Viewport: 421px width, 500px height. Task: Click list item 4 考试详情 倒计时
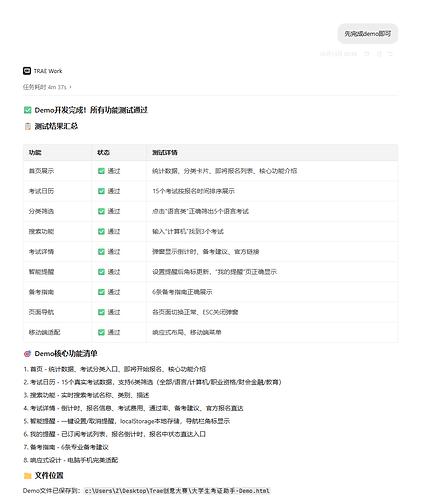tap(133, 408)
